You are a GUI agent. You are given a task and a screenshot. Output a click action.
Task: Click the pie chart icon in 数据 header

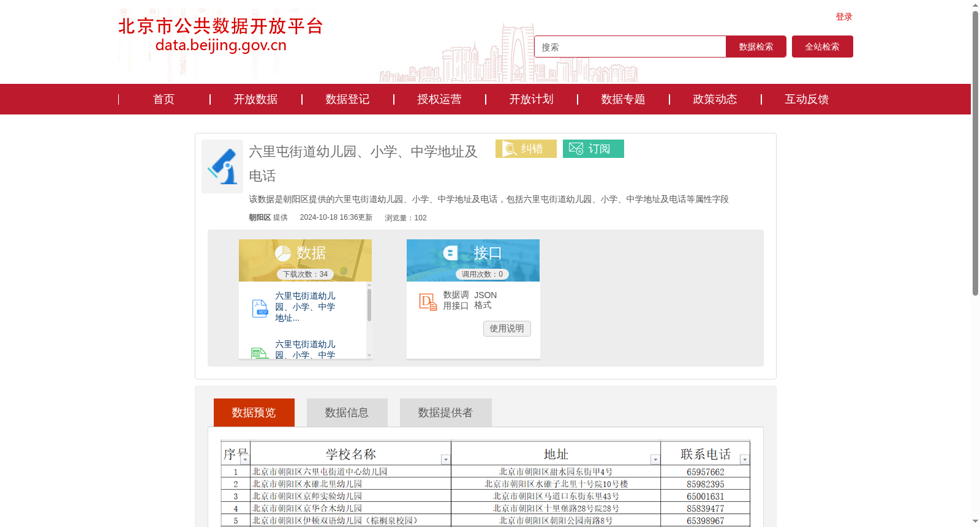[x=283, y=253]
